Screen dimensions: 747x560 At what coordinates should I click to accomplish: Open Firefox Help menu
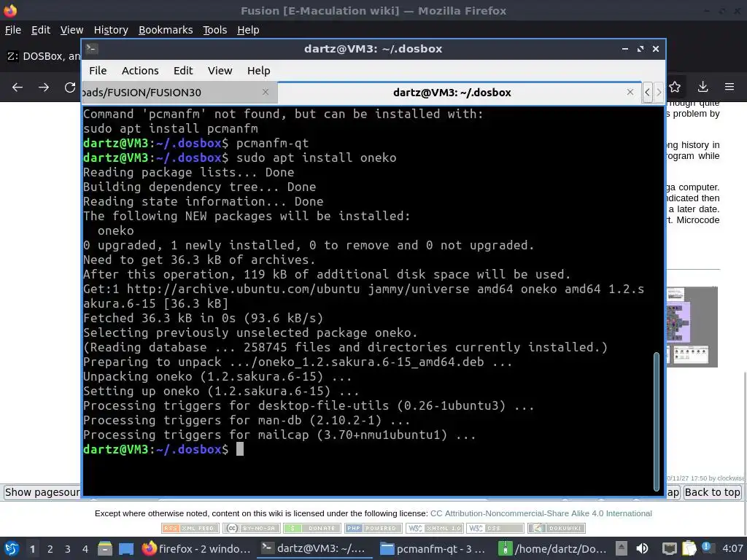(x=248, y=30)
